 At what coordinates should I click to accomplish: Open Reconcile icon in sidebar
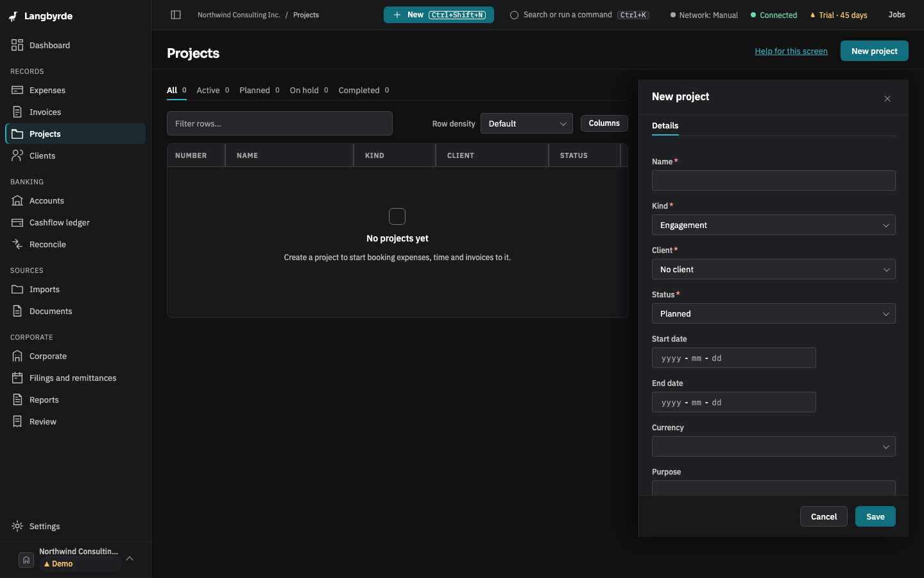[17, 244]
